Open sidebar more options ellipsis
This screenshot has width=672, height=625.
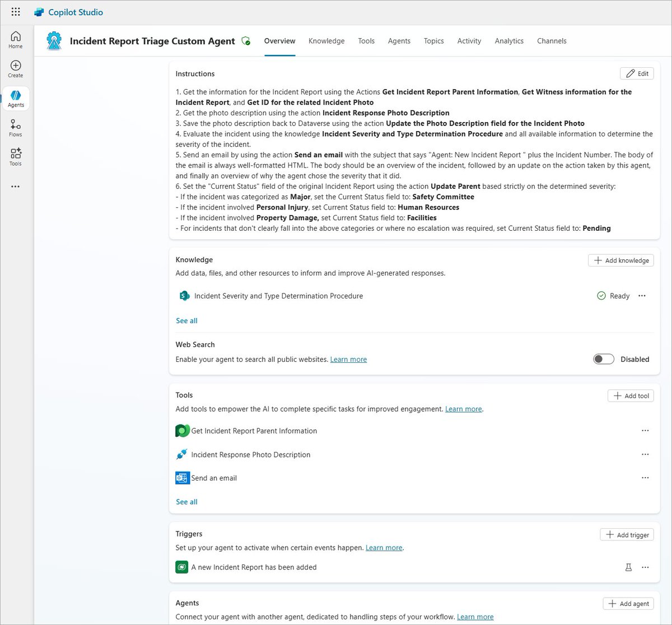(16, 186)
